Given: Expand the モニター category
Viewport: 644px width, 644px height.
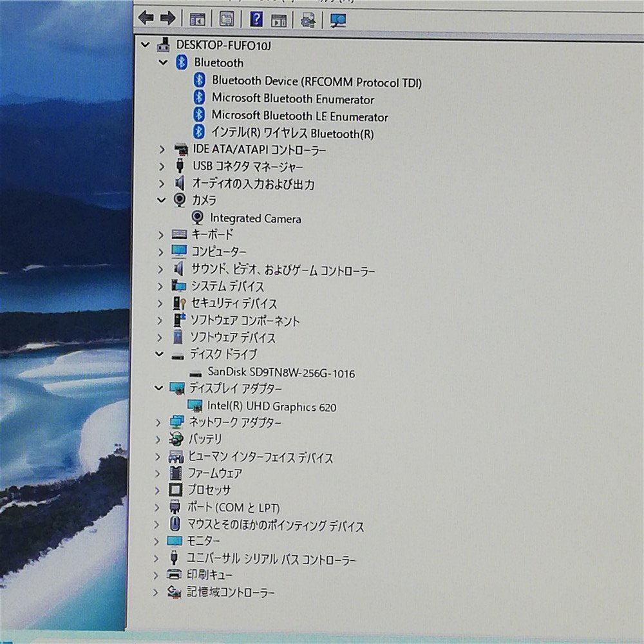Looking at the screenshot, I should pyautogui.click(x=156, y=542).
